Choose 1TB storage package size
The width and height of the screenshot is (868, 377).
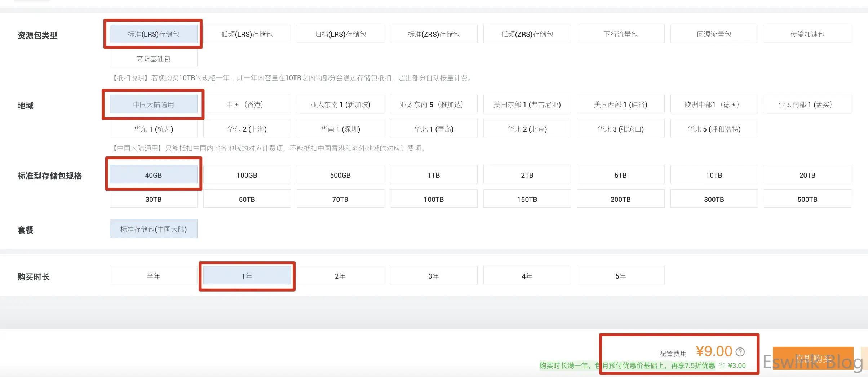tap(434, 175)
